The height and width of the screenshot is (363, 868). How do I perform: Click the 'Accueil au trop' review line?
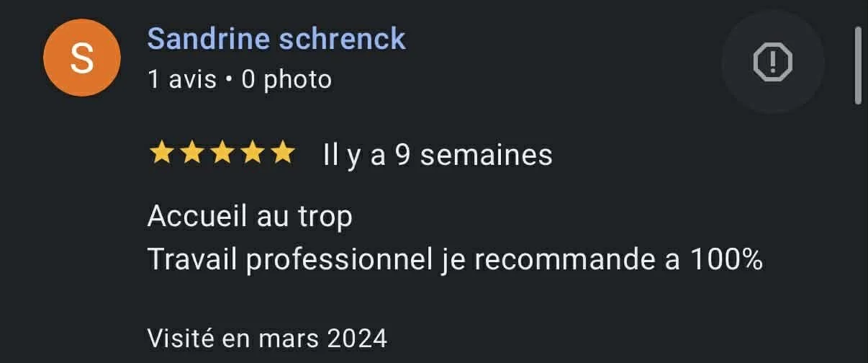(250, 216)
